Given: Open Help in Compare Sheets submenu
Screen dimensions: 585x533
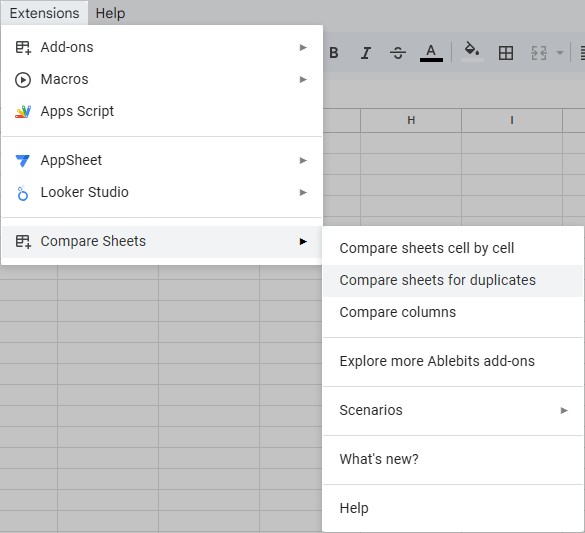Looking at the screenshot, I should click(x=453, y=508).
